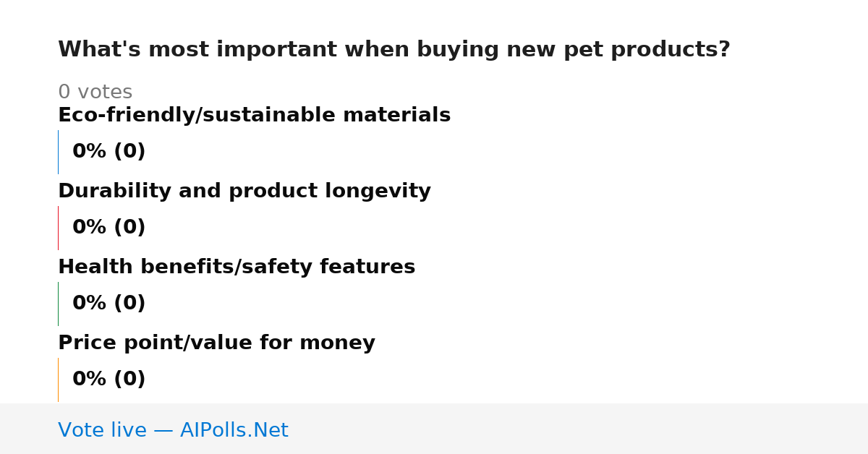The width and height of the screenshot is (868, 454).
Task: Click empty gray footer area right of link
Action: [x=579, y=429]
